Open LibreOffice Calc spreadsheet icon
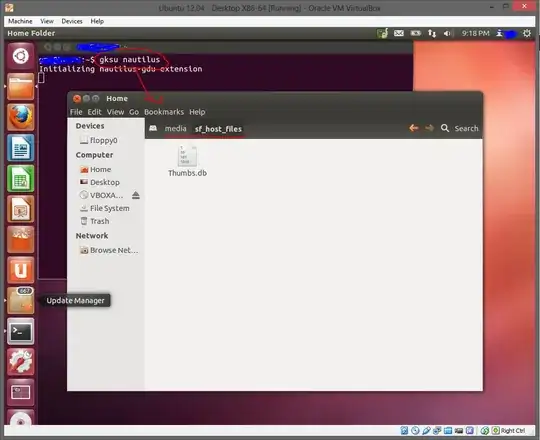 coord(21,178)
